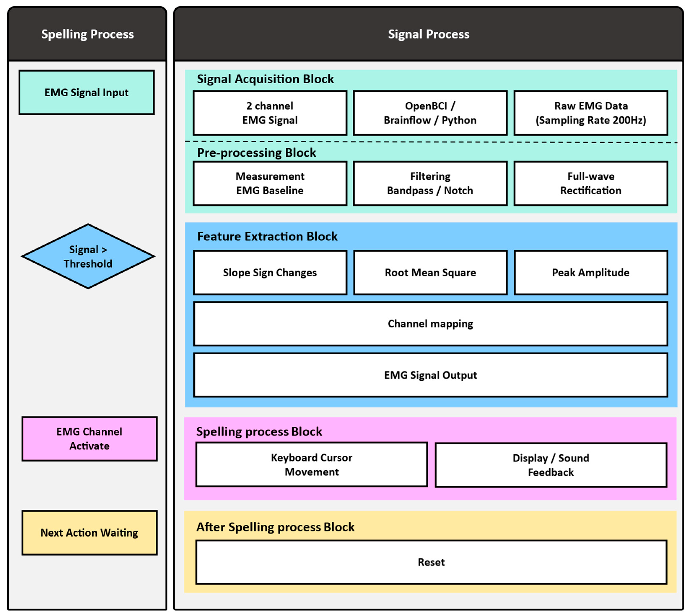Select the Feature Extraction Block title
The height and width of the screenshot is (616, 689).
coord(267,236)
